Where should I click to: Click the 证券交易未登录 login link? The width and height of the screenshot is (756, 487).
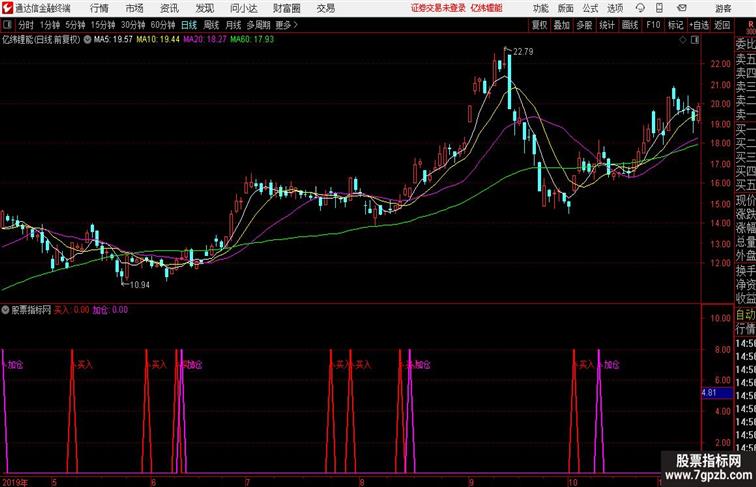click(438, 8)
